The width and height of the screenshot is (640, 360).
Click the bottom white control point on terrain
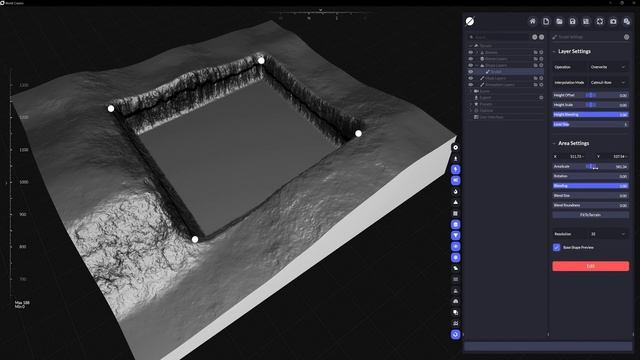click(195, 240)
